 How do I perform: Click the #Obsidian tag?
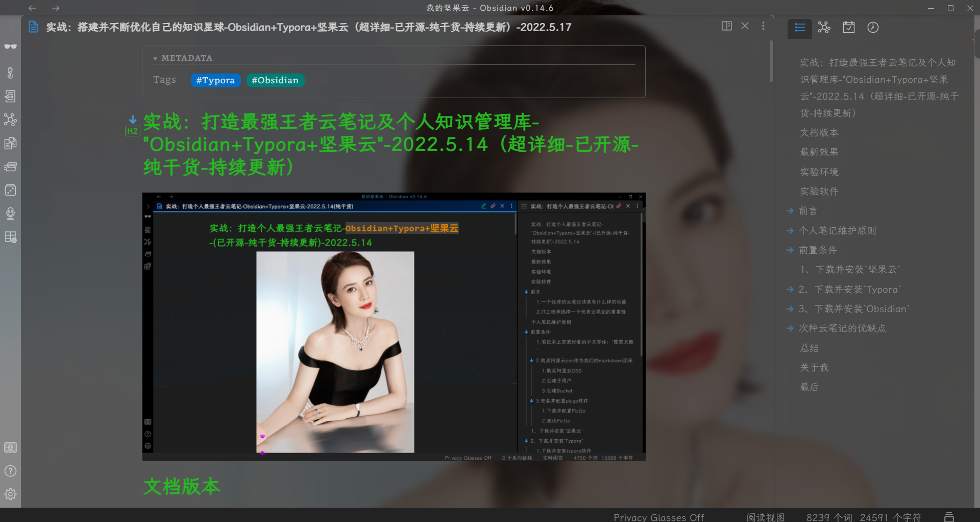275,81
